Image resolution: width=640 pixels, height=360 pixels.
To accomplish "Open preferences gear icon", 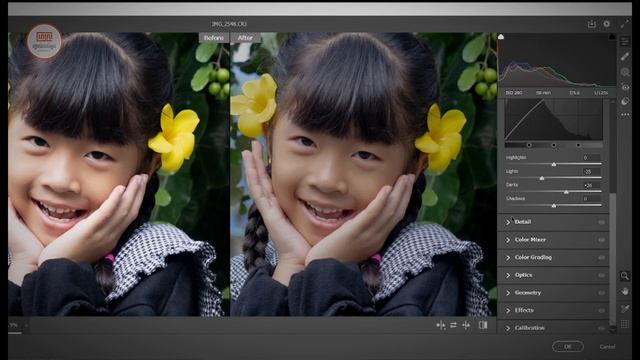I will click(607, 24).
